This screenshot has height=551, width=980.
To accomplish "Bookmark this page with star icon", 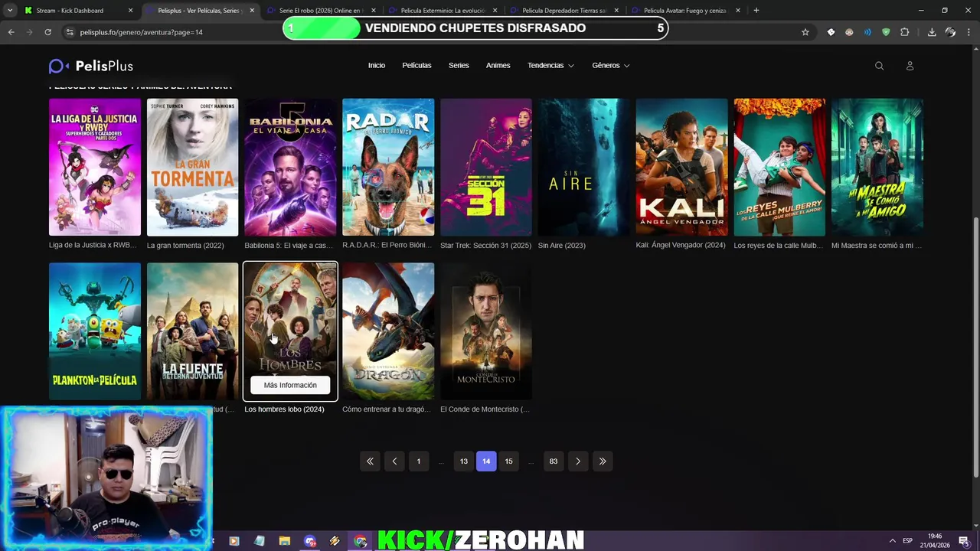I will 805,32.
